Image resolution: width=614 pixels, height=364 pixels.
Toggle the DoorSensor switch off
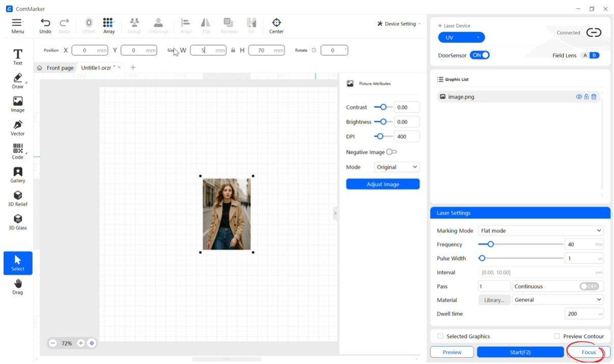point(479,55)
